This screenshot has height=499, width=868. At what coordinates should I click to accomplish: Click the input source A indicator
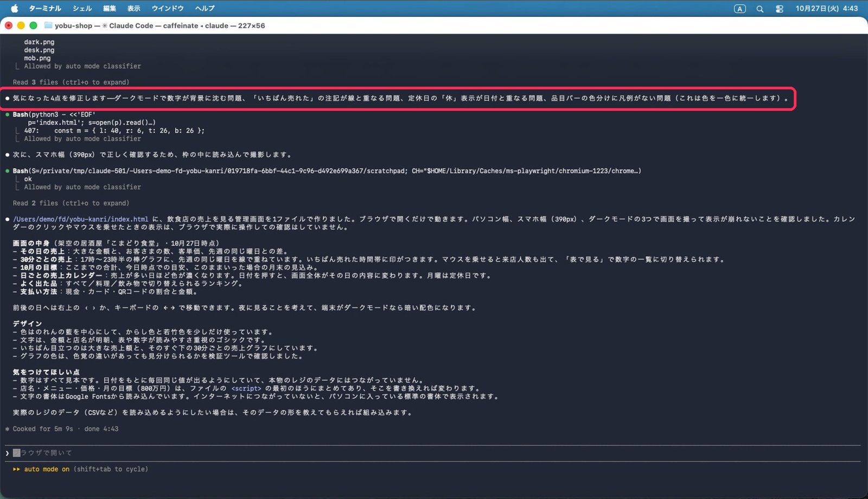pyautogui.click(x=739, y=9)
